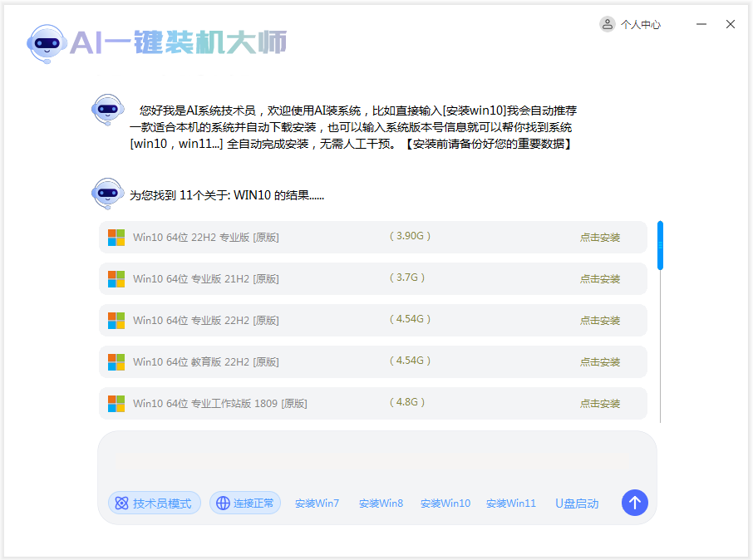Screen dimensions: 753x560
Task: Toggle 技术员模式 technician mode
Action: [x=154, y=503]
